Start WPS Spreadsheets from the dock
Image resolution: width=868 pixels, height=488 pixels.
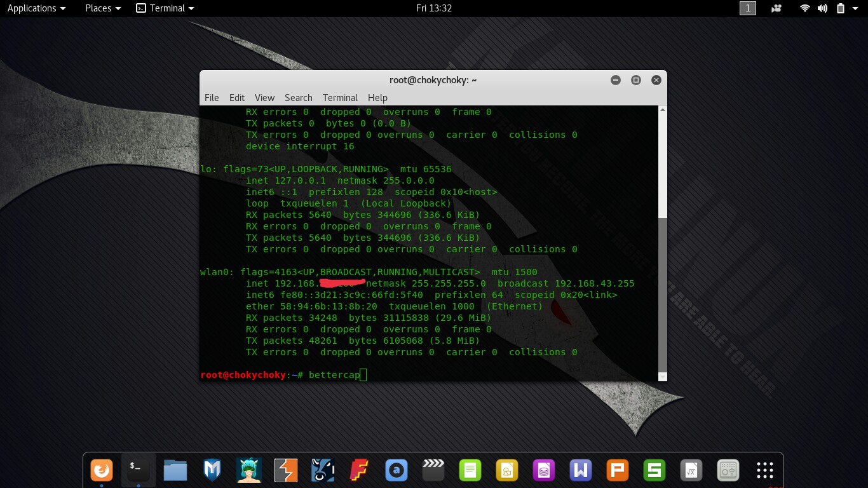point(654,470)
